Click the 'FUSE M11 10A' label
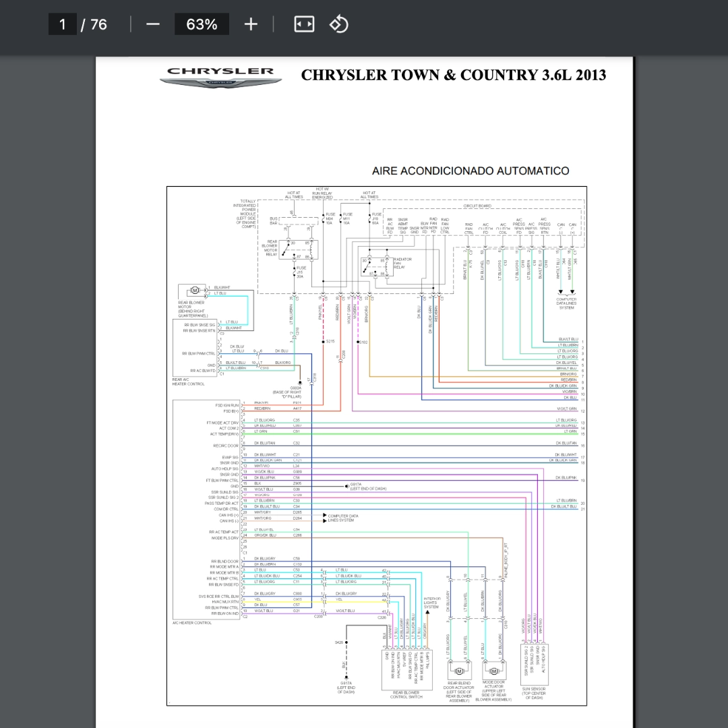 [347, 218]
